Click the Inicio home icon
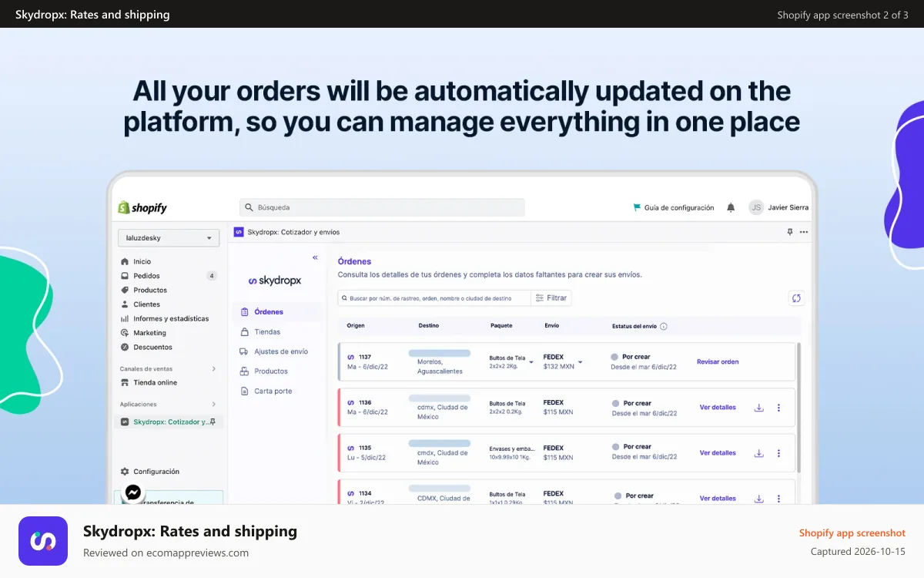The width and height of the screenshot is (924, 578). click(125, 261)
